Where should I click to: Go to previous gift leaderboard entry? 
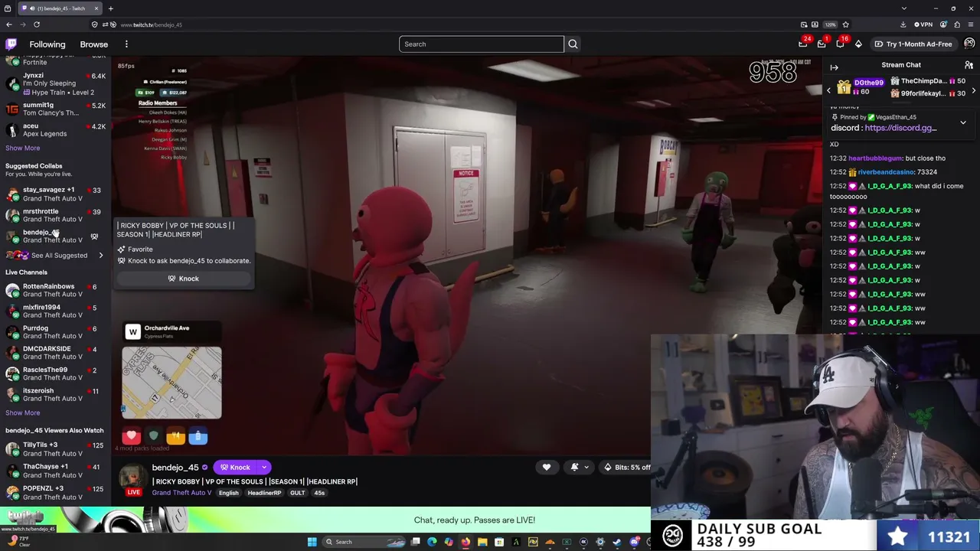coord(828,91)
